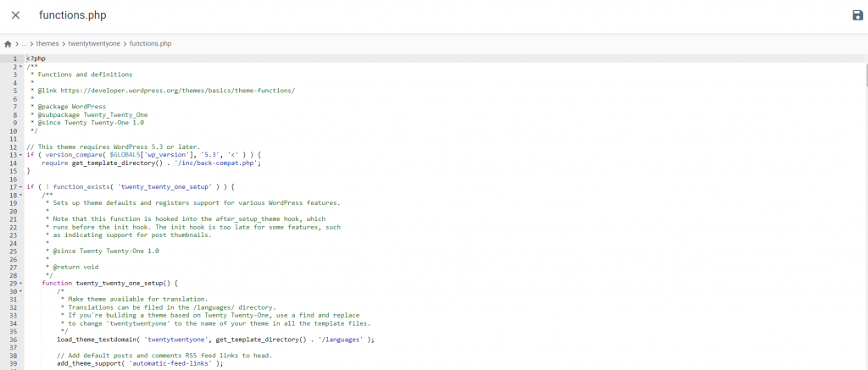
Task: Go to home folder via breadcrumb icon
Action: (8, 43)
